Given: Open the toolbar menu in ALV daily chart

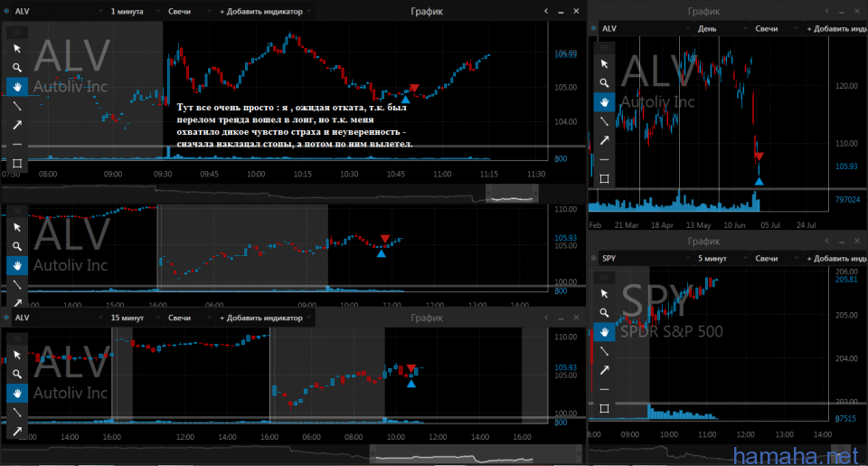Looking at the screenshot, I should click(x=605, y=48).
